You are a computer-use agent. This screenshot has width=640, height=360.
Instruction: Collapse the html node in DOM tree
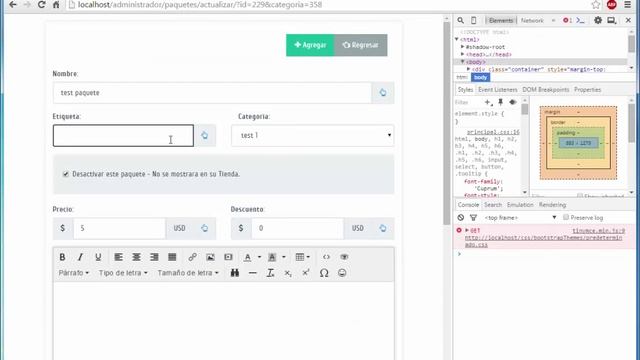[457, 39]
